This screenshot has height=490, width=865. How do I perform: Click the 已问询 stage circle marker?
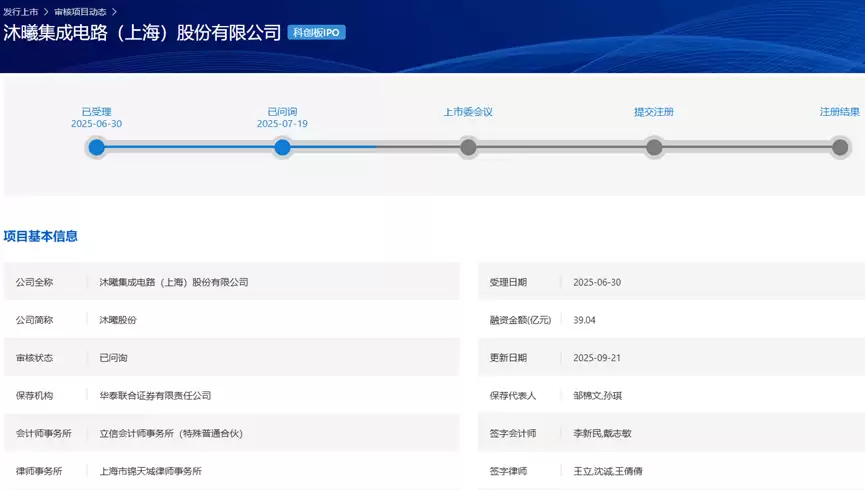click(x=282, y=148)
